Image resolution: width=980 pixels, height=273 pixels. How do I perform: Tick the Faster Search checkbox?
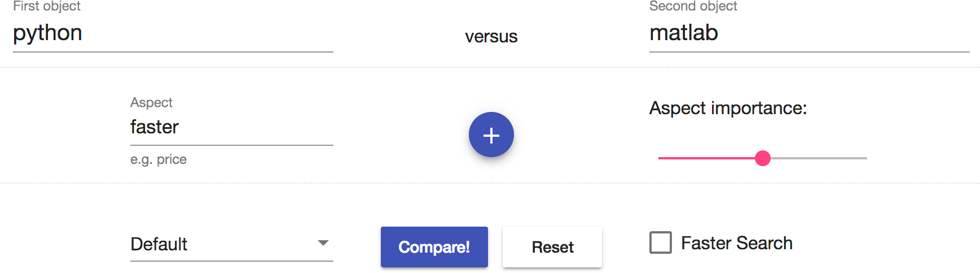[660, 243]
